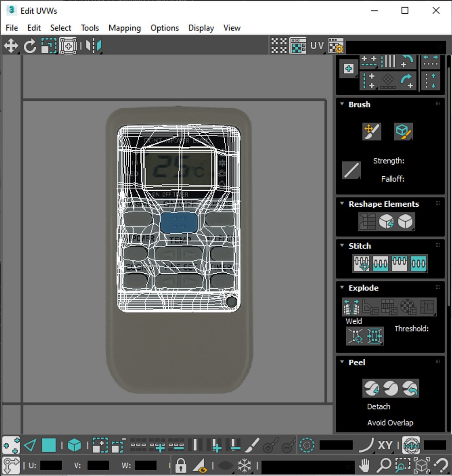Click Weld Selected Subobjects icon
This screenshot has width=452, height=476.
374,336
